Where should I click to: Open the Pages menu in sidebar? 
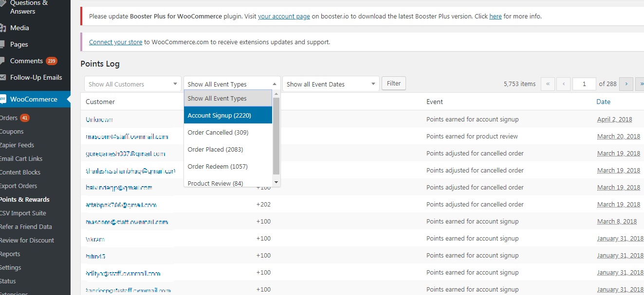click(19, 44)
